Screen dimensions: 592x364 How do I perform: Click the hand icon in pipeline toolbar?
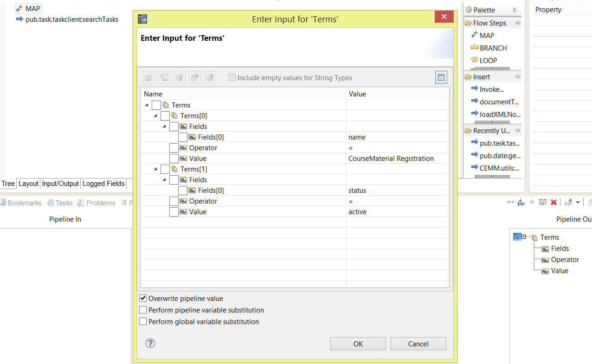pos(532,202)
